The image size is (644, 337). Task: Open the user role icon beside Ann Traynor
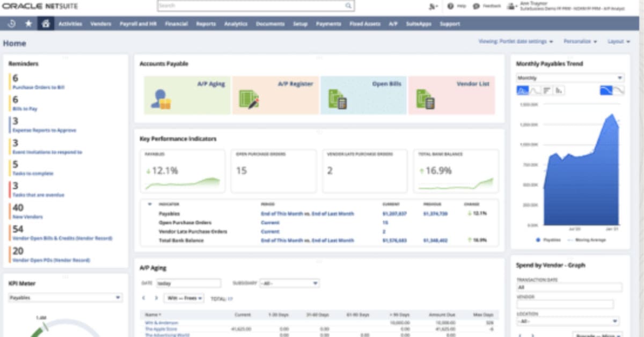(511, 6)
